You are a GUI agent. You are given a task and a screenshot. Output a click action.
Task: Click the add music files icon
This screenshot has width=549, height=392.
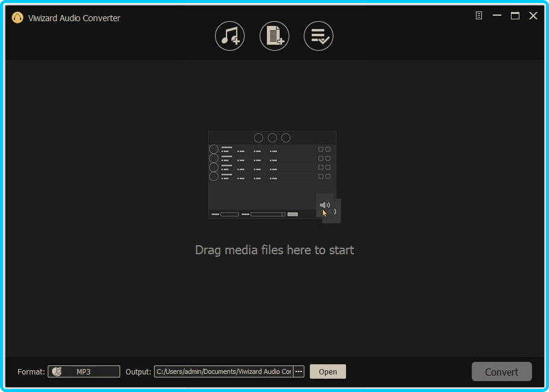(x=230, y=36)
